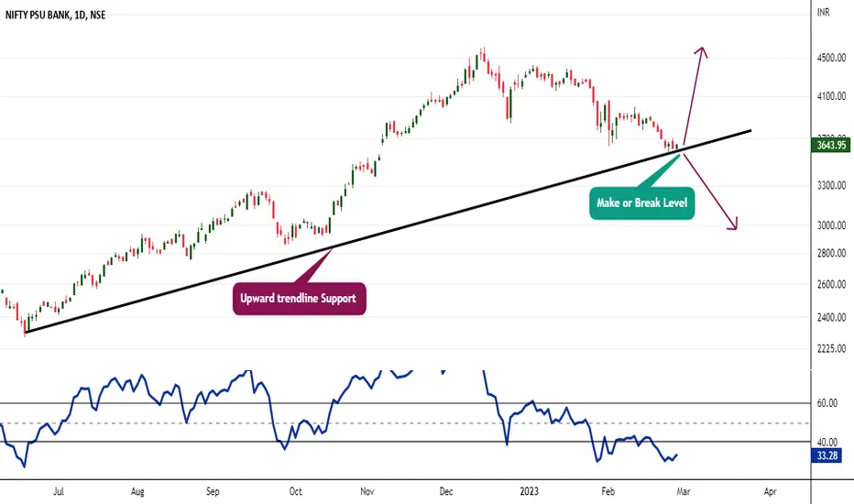Click the Oct marker on time axis

click(295, 491)
